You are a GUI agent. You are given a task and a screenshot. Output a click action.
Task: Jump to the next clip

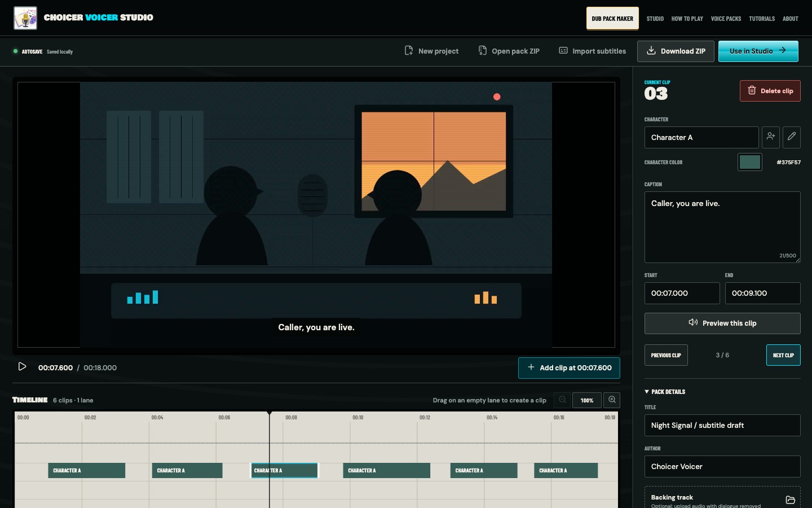click(x=783, y=355)
